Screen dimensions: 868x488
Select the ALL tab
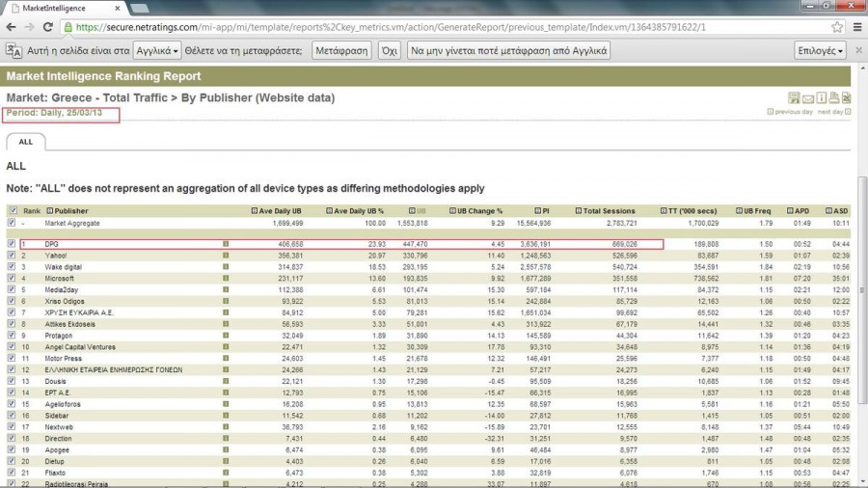tap(26, 142)
